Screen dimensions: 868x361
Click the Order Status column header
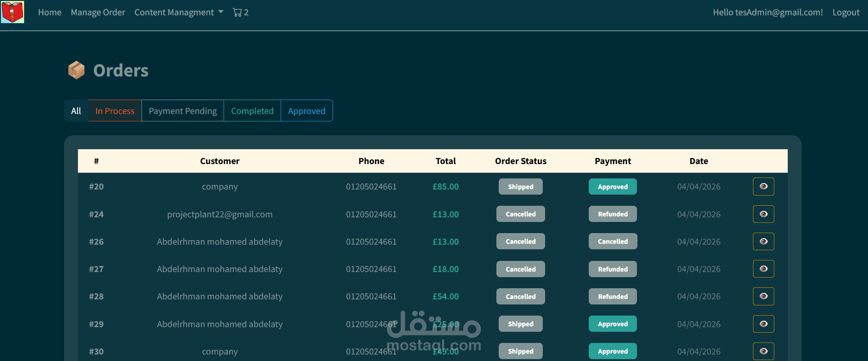pos(521,161)
